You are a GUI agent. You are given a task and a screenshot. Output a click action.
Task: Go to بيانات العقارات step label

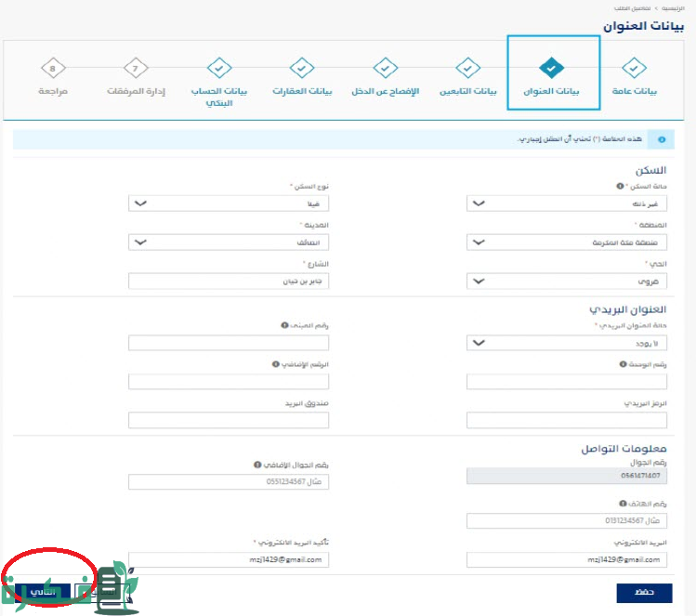click(302, 91)
